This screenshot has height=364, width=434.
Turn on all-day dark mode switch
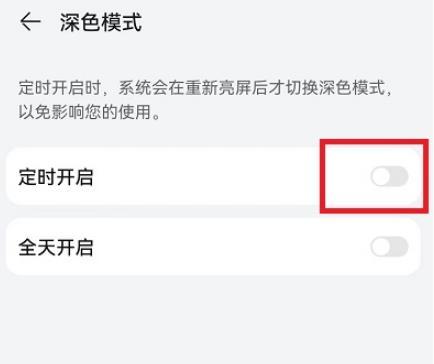coord(389,247)
